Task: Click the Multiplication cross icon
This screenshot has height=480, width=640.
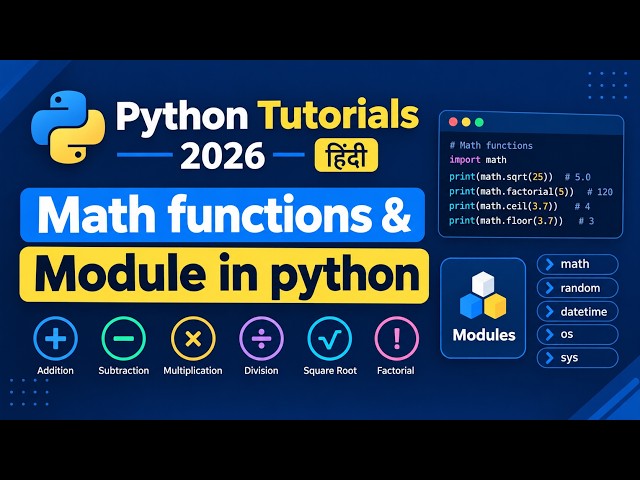Action: (193, 338)
